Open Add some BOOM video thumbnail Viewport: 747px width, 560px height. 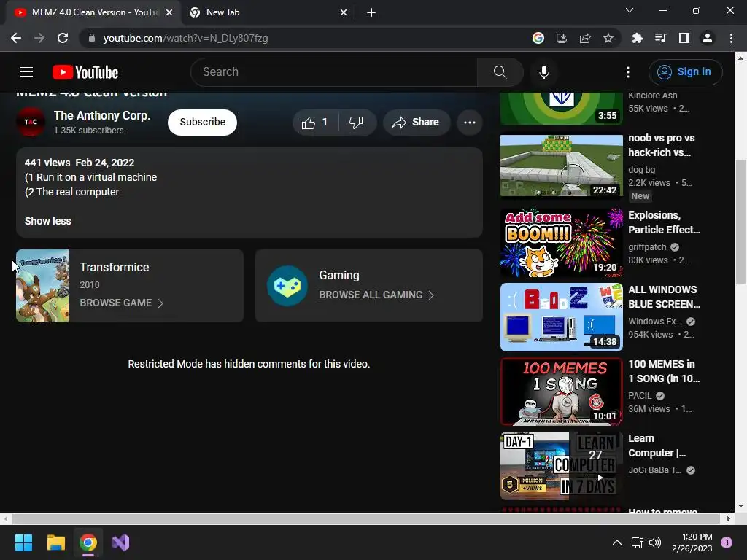562,242
